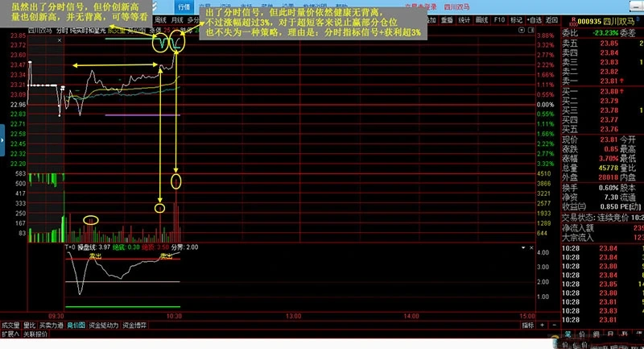This screenshot has height=349, width=644.
Task: Expand the left side panel arrow
Action: point(2,140)
